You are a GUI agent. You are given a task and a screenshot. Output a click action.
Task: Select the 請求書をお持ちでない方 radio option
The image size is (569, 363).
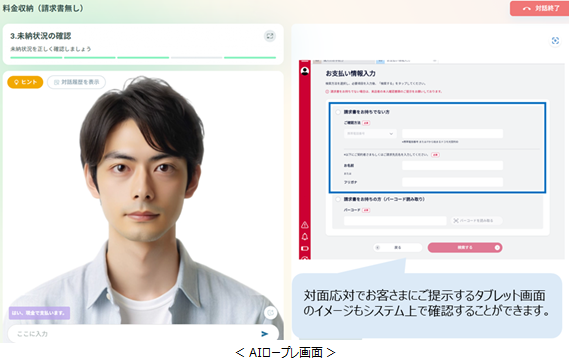tap(338, 112)
